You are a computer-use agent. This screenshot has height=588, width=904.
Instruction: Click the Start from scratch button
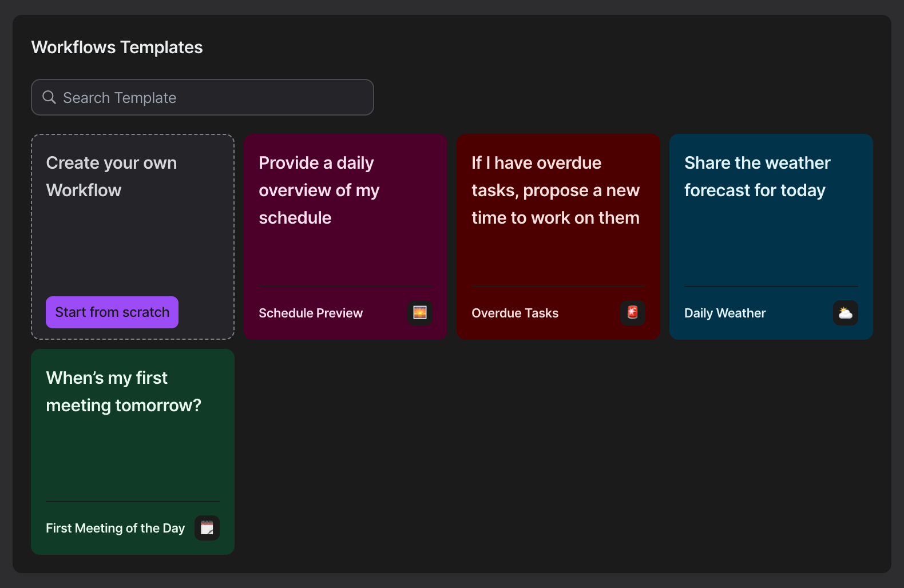(x=112, y=312)
